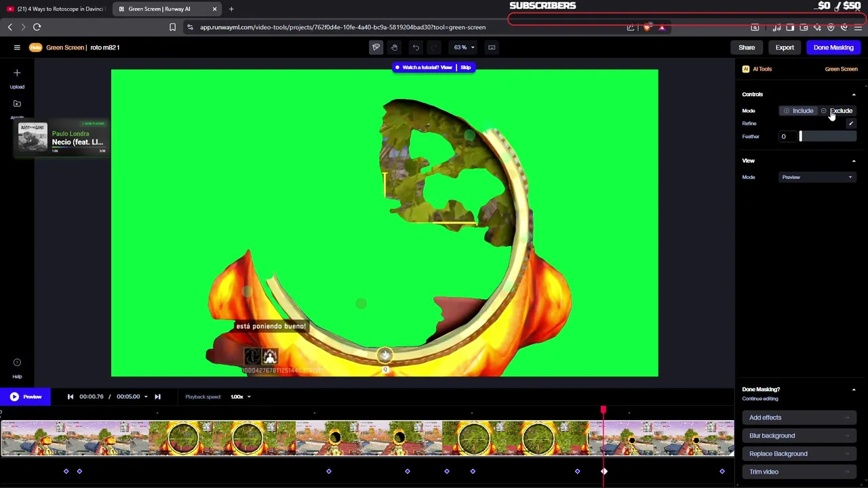Click the video filmstrip in timeline
Image resolution: width=868 pixels, height=488 pixels.
point(367,438)
